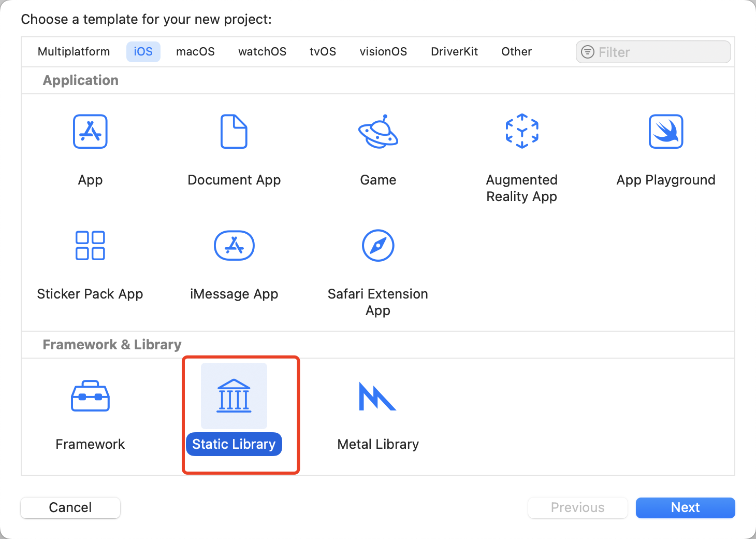Click the 'Safari Extension App' label
756x539 pixels.
click(378, 302)
